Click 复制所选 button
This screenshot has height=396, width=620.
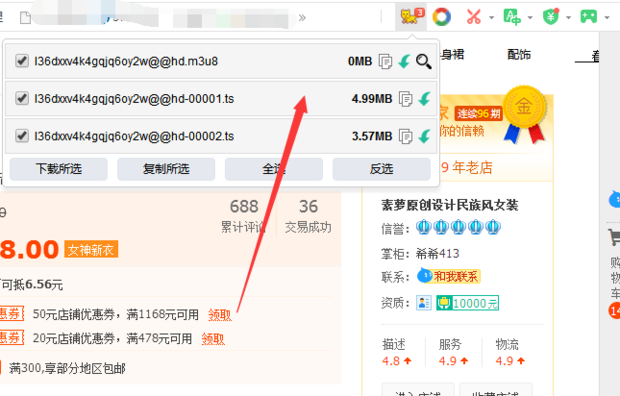(166, 169)
